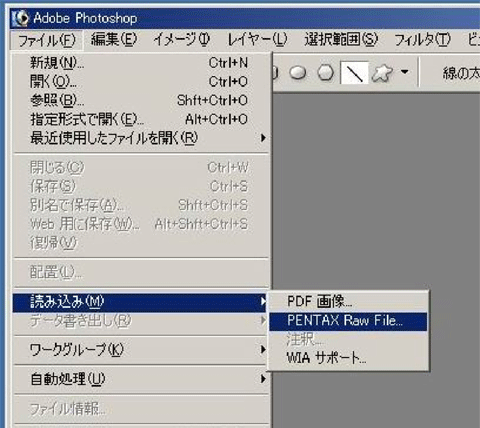This screenshot has height=428, width=480.
Task: Select the line shape tool icon
Action: (x=354, y=72)
